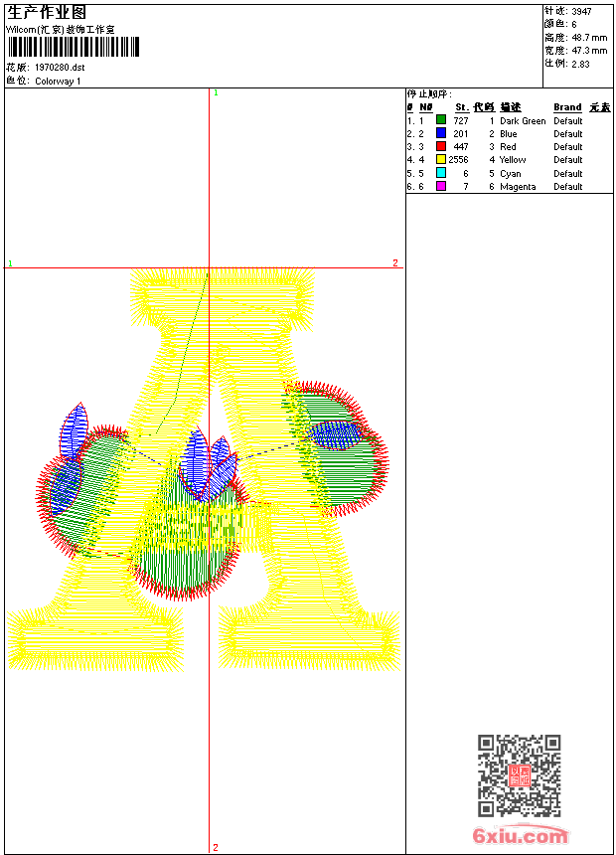616x855 pixels.
Task: Select the width value 47.3 mm
Action: click(x=589, y=51)
